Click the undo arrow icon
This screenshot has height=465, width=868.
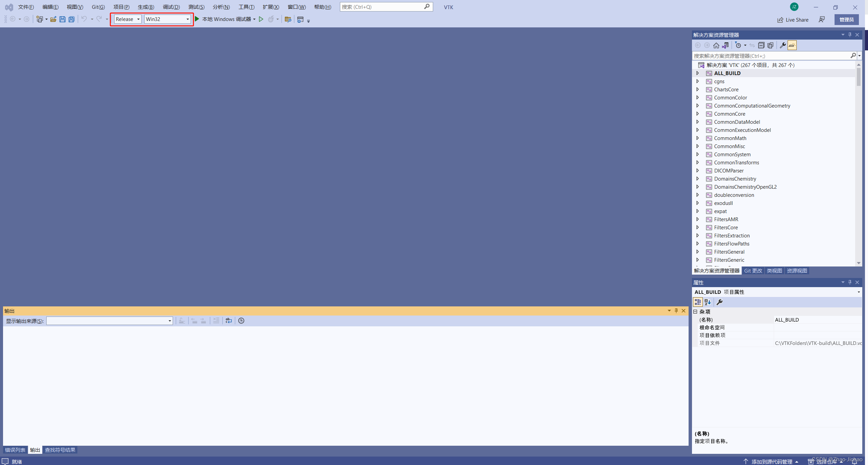84,19
